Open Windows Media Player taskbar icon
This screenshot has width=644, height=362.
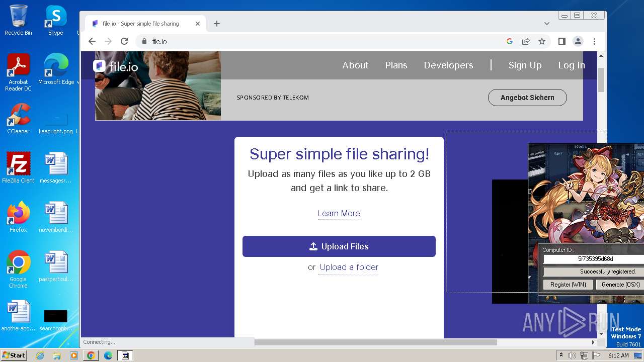pyautogui.click(x=74, y=355)
